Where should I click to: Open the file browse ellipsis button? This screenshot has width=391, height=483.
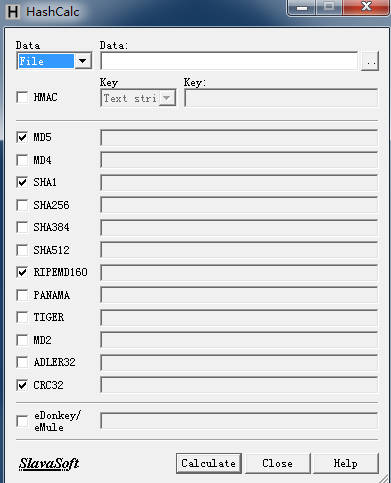[x=370, y=61]
